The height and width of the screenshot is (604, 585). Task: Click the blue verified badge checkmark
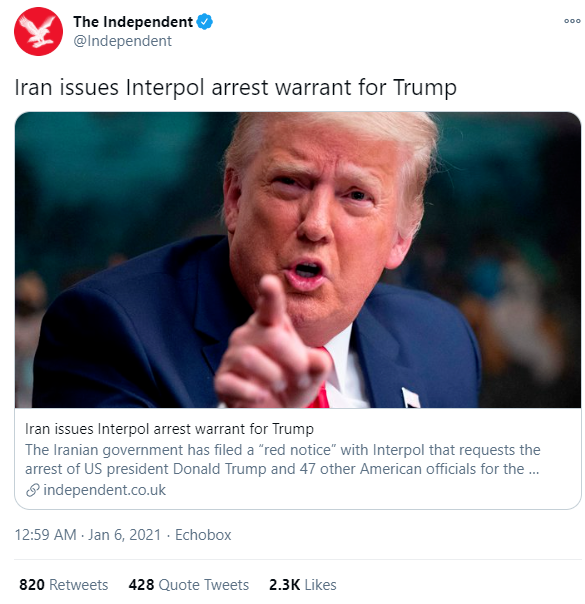point(204,22)
